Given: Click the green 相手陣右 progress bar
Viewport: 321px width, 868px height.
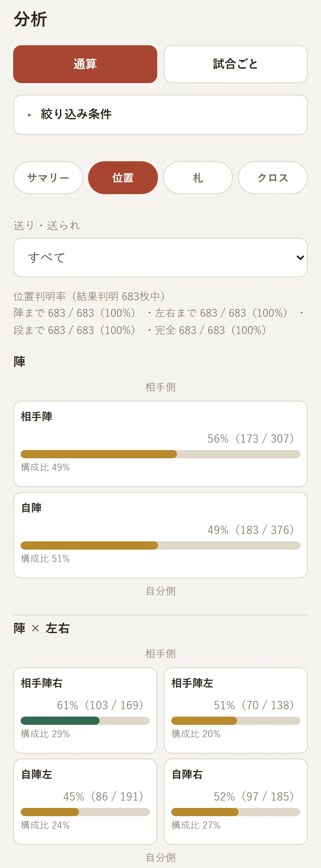Looking at the screenshot, I should pyautogui.click(x=85, y=721).
